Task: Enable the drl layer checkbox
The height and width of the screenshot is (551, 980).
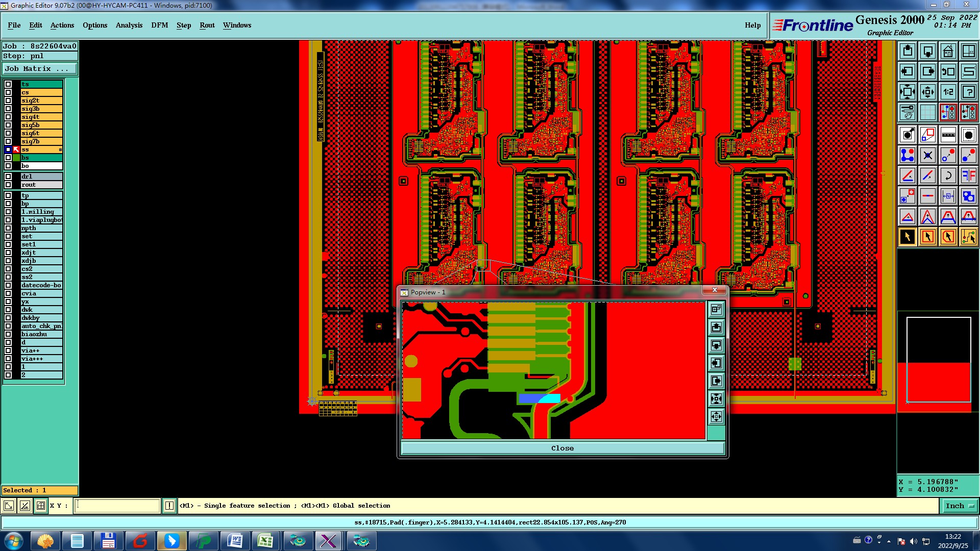Action: pos(8,177)
